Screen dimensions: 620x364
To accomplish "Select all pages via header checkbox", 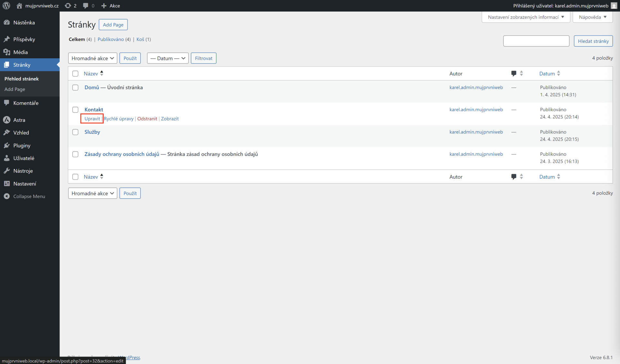I will pyautogui.click(x=75, y=74).
